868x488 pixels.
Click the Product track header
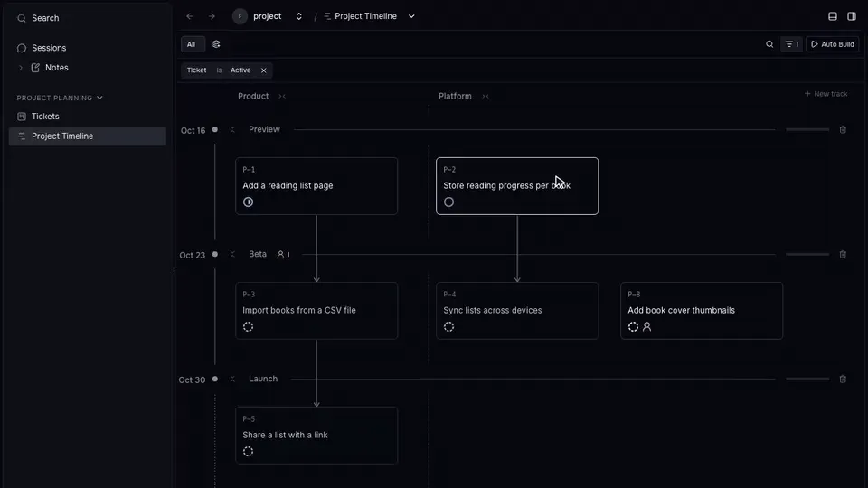click(253, 97)
